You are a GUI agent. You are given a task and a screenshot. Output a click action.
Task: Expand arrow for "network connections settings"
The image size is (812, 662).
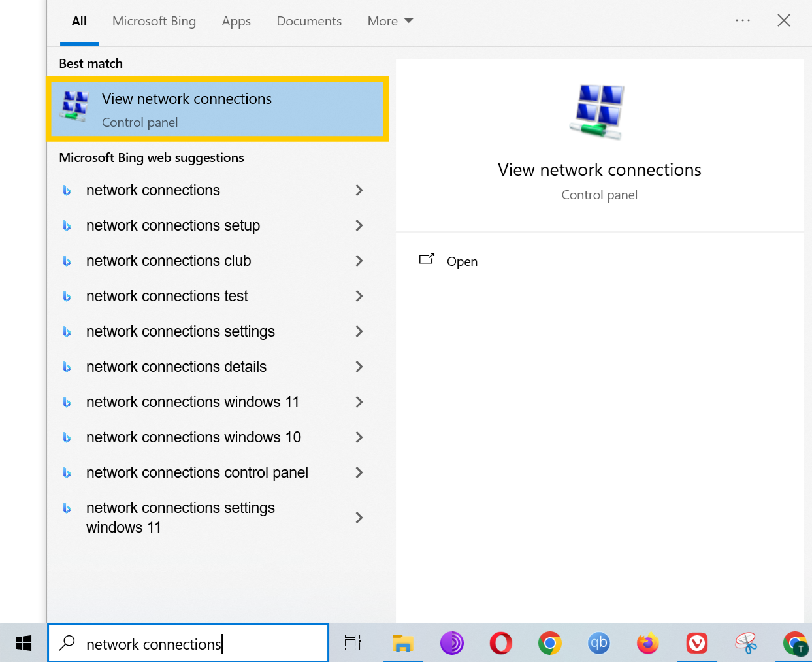click(359, 331)
